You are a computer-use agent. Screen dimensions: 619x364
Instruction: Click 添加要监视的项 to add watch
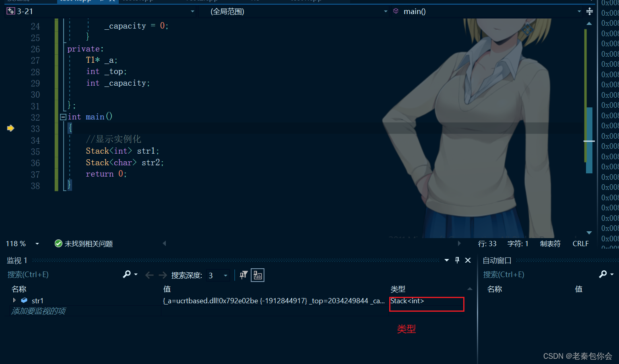[38, 311]
